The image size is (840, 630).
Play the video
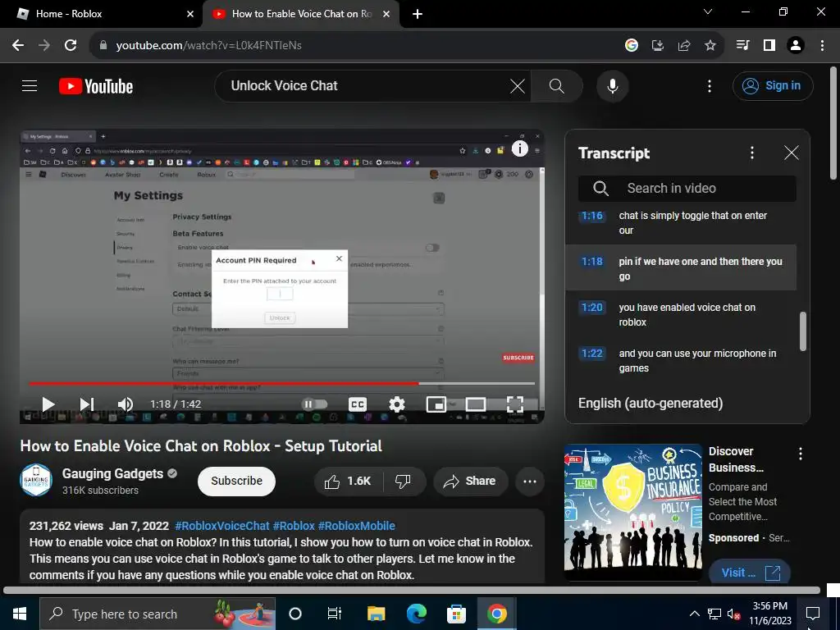click(x=48, y=404)
